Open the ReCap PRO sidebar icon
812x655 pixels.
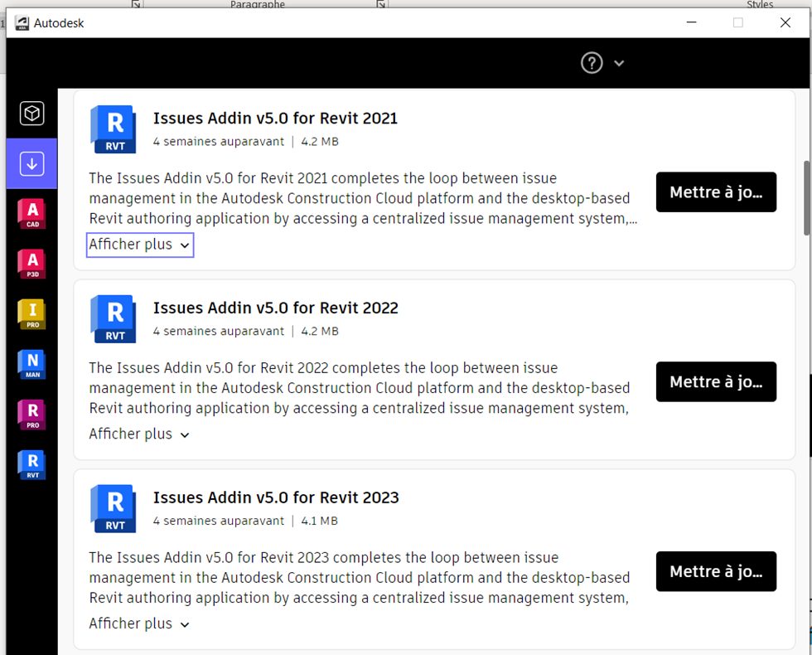point(32,415)
